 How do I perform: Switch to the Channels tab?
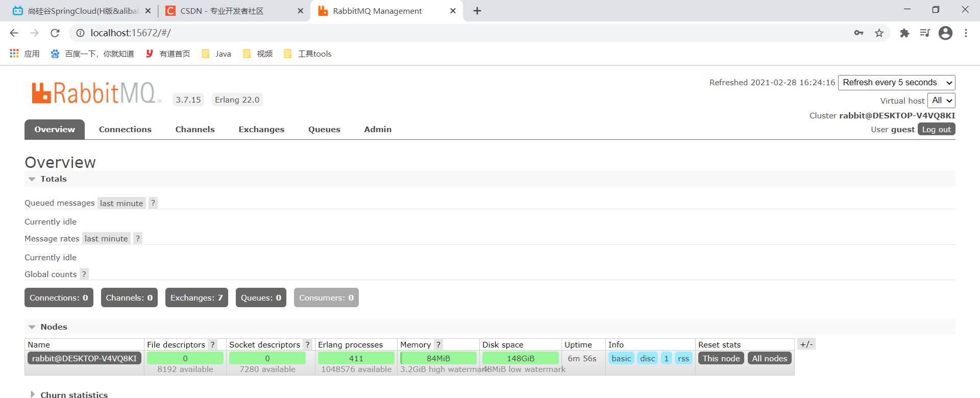tap(195, 130)
